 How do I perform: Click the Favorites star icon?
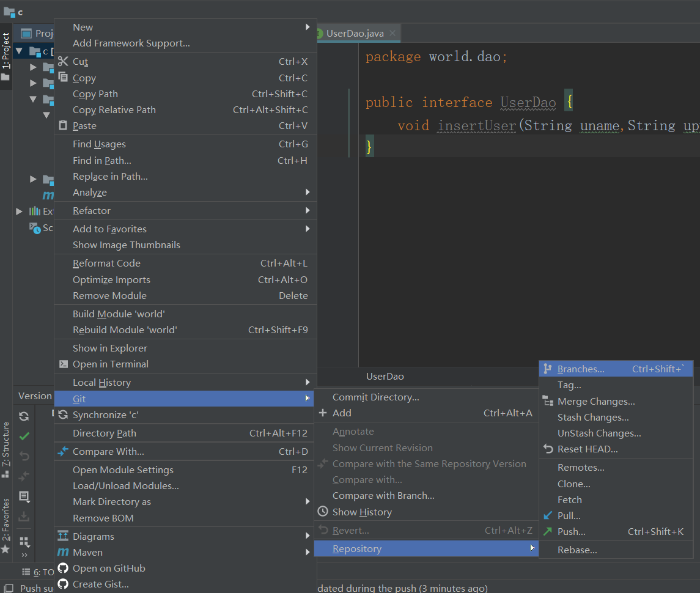tap(6, 549)
